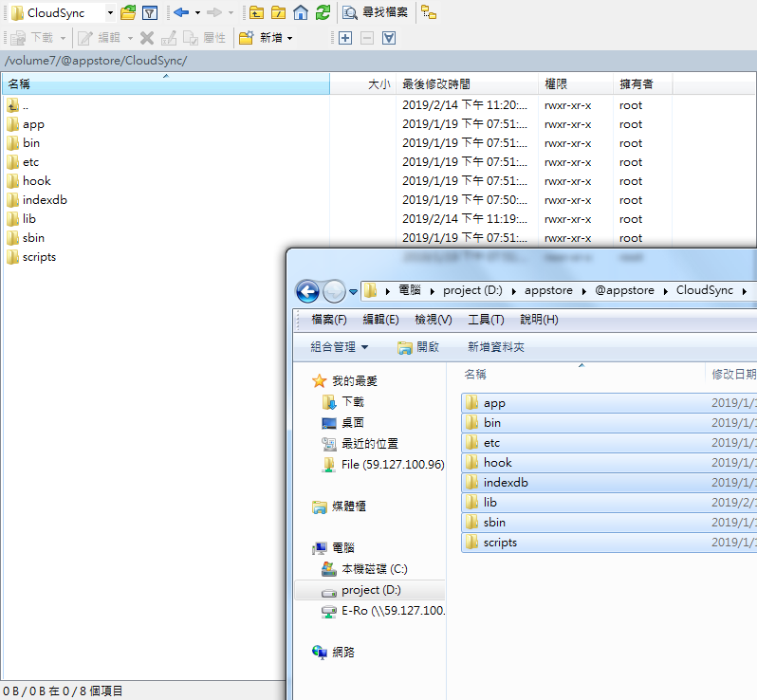Select E-Ro network drive in sidebar

click(383, 611)
